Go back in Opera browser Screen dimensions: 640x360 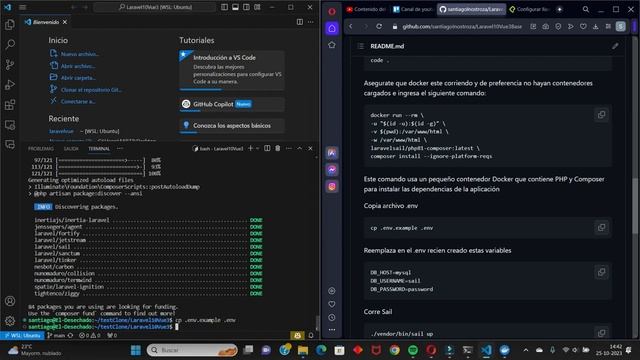click(351, 27)
